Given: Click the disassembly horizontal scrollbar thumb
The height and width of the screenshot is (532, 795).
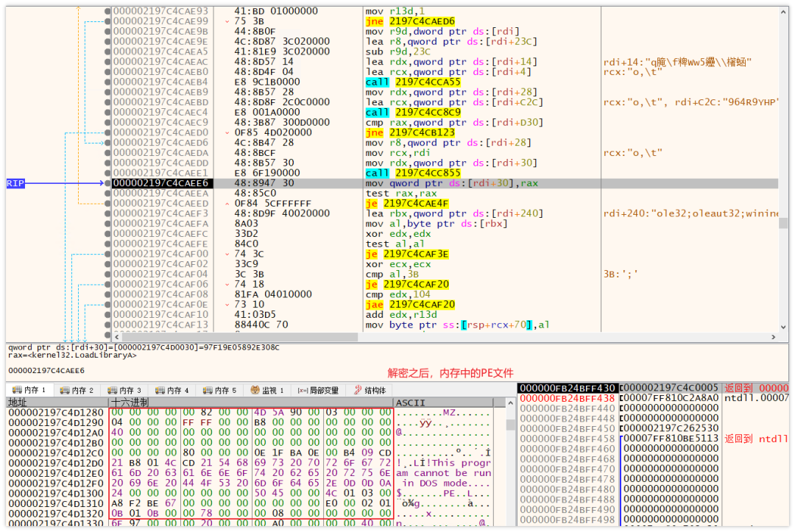Looking at the screenshot, I should pyautogui.click(x=239, y=337).
